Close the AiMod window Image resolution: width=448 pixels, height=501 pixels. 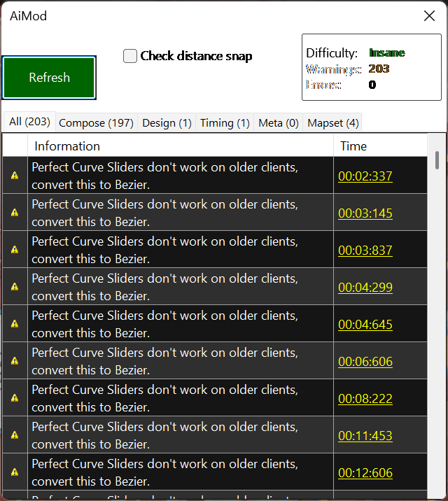[429, 16]
